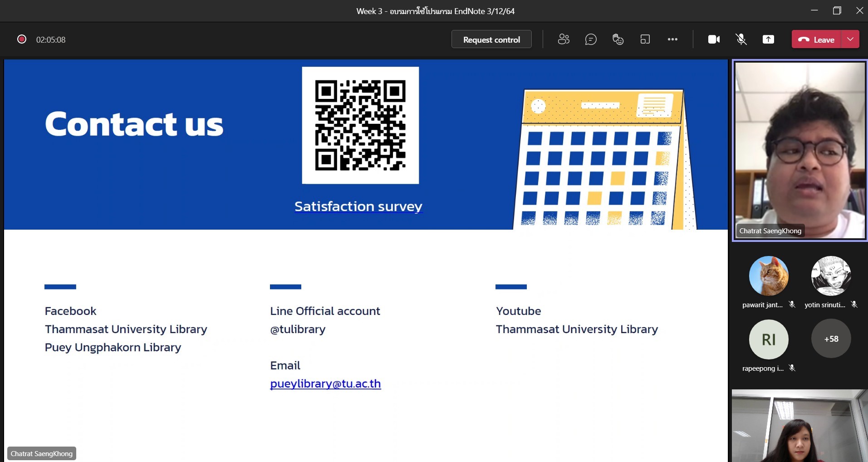
Task: Click yotin srinuti... manga avatar
Action: [831, 276]
